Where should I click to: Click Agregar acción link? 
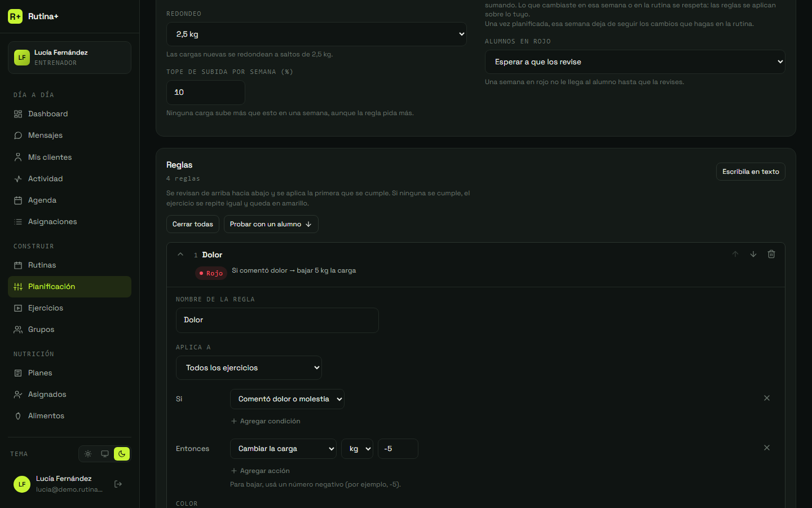[x=261, y=471]
